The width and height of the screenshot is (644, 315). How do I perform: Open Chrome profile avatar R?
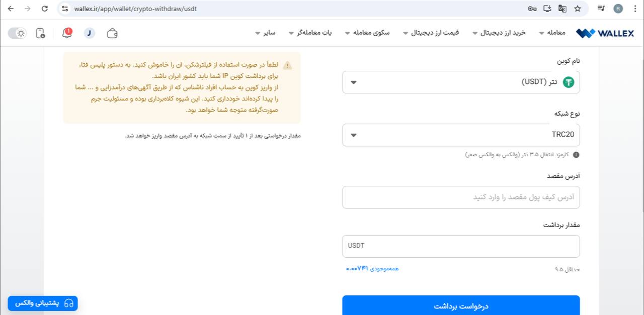tap(618, 9)
